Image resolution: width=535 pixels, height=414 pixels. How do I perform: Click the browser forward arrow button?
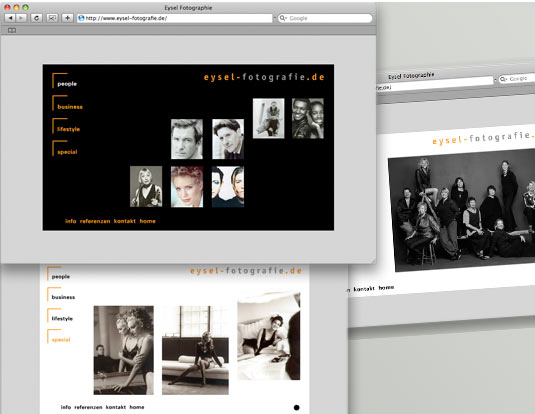pos(21,18)
